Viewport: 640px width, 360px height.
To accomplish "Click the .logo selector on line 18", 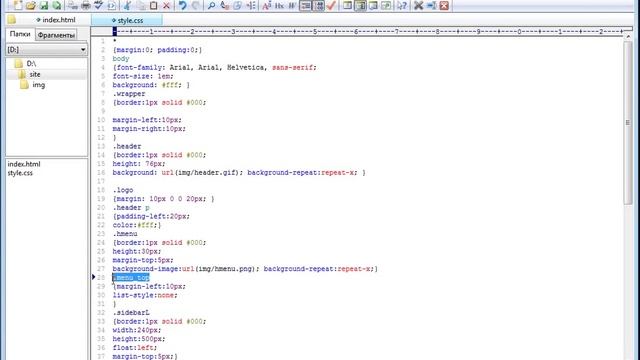I will [x=123, y=190].
